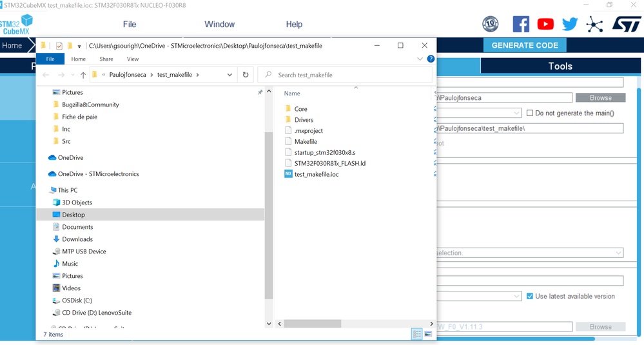This screenshot has width=644, height=345.
Task: Select the .mxproject file
Action: pos(304,131)
